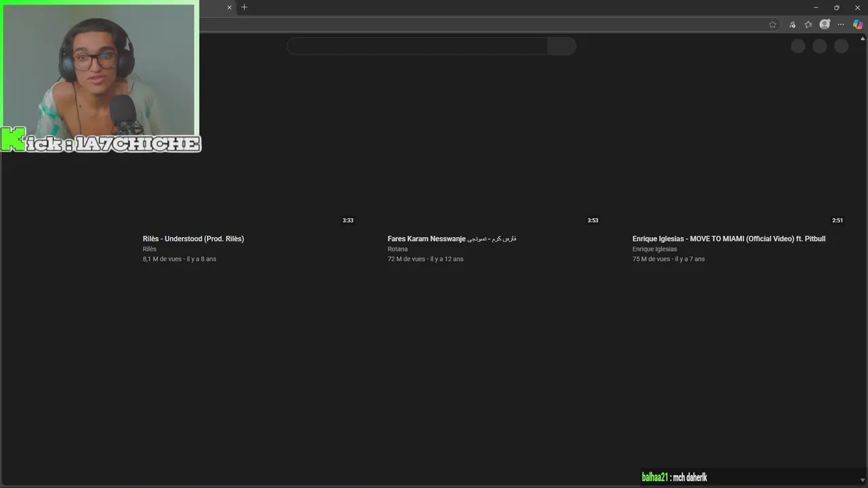The image size is (868, 488).
Task: Click the scroll up arrow of page scrollbar
Action: click(864, 37)
